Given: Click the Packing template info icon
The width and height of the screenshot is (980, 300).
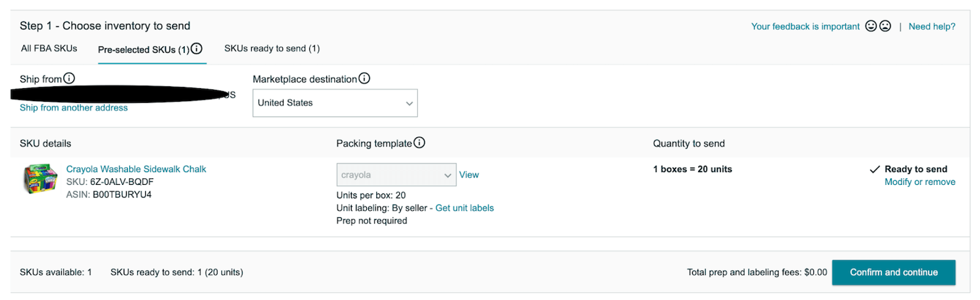Looking at the screenshot, I should (x=419, y=143).
